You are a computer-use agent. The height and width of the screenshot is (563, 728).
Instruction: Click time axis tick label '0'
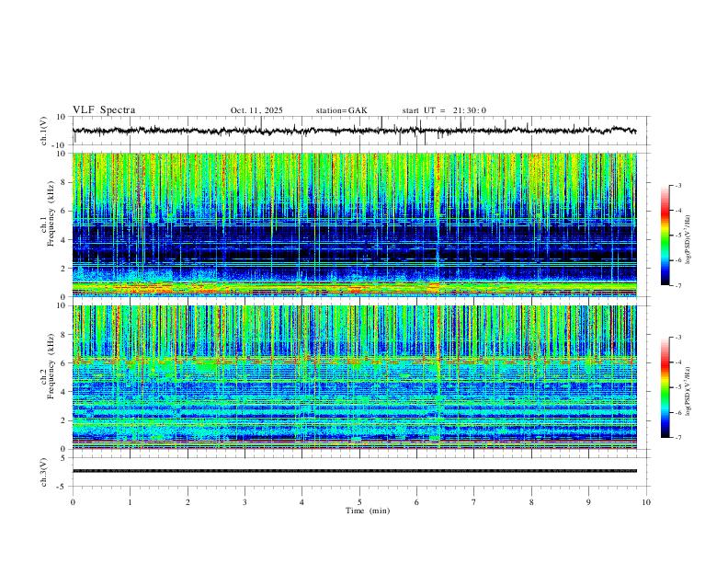pyautogui.click(x=73, y=502)
